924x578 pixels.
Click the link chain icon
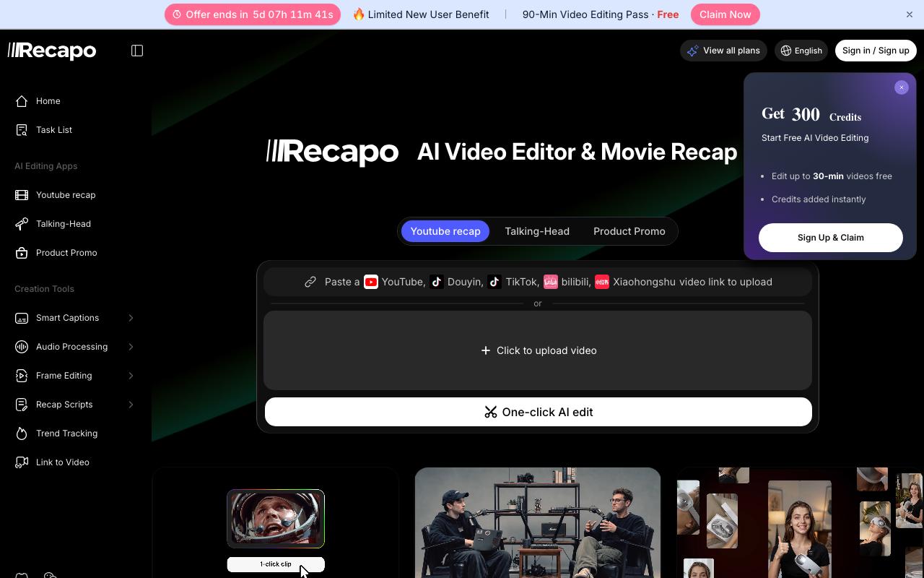click(x=310, y=282)
